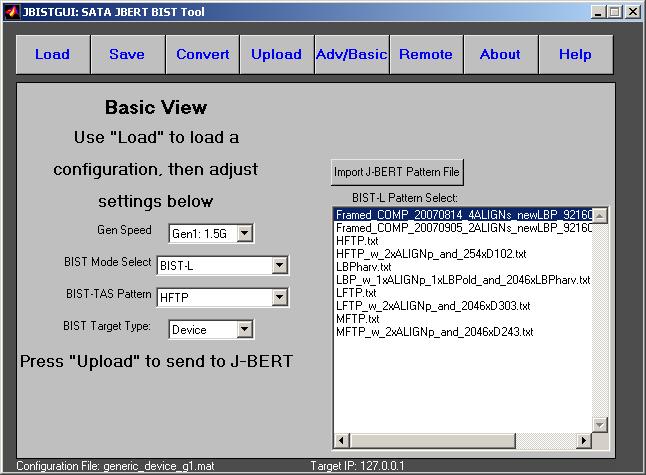Click pattern list scroll up arrow
Viewport: 646px width, 475px height.
coord(600,215)
